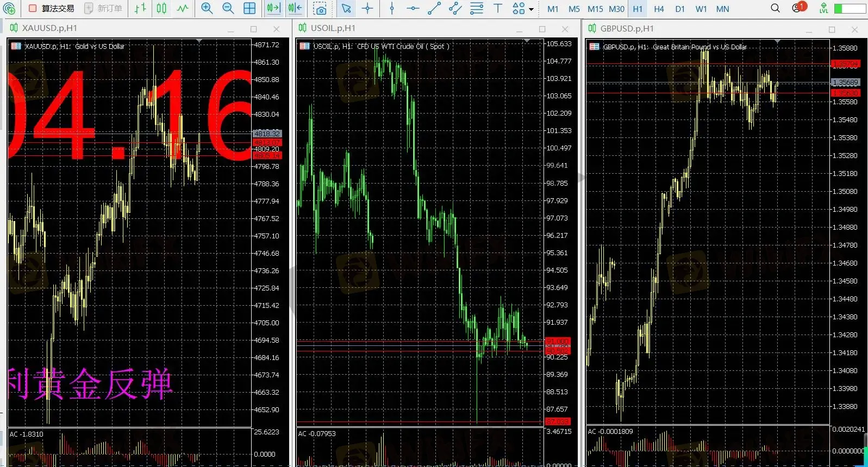
Task: Open the signals and VPS icon
Action: click(x=9, y=8)
